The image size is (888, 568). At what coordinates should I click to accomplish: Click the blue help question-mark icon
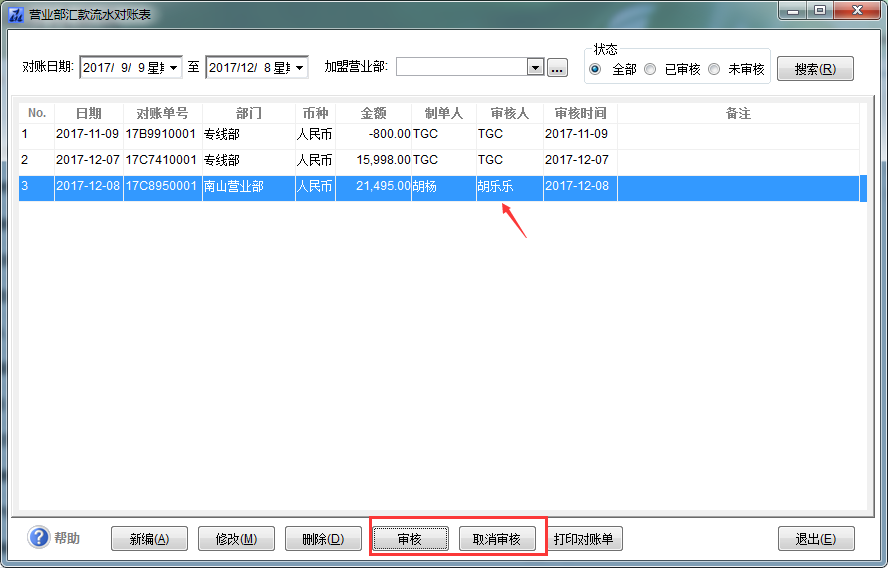39,537
